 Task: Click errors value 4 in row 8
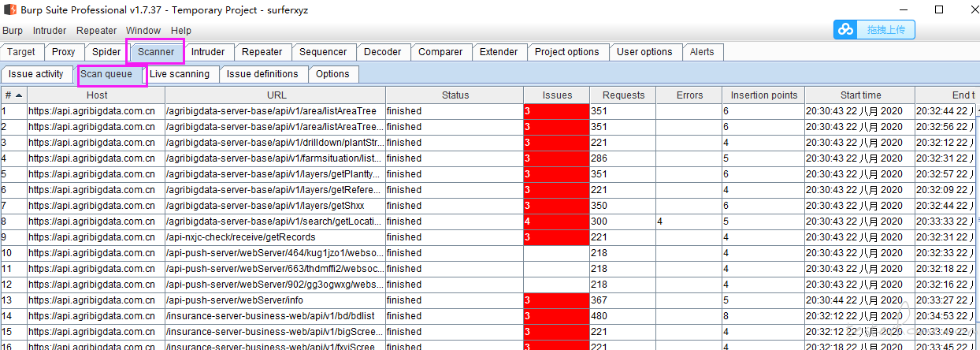click(x=689, y=222)
